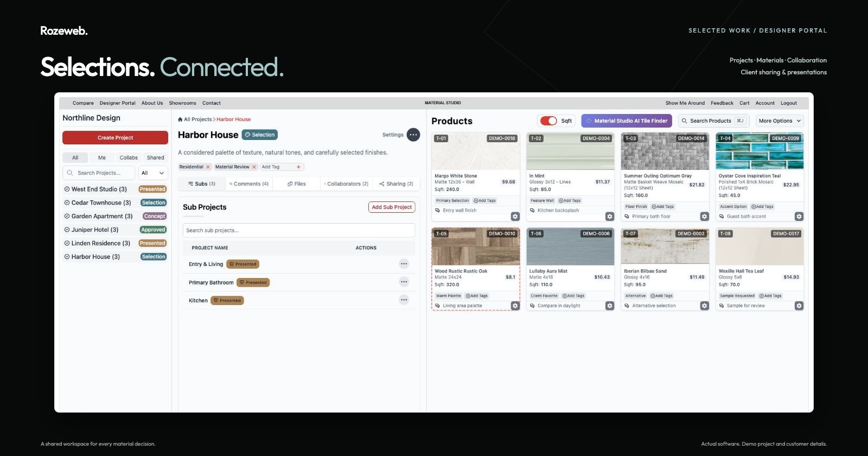
Task: Select the Collabs project filter
Action: [129, 158]
